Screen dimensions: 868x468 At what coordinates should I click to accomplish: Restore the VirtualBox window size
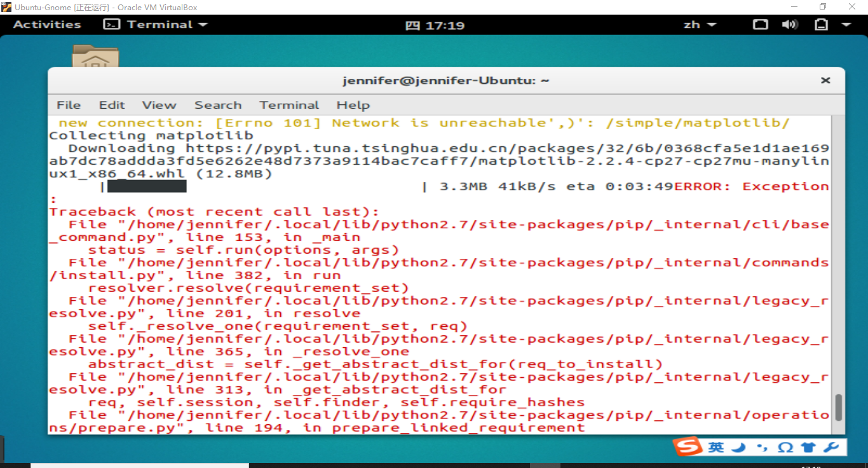coord(824,7)
